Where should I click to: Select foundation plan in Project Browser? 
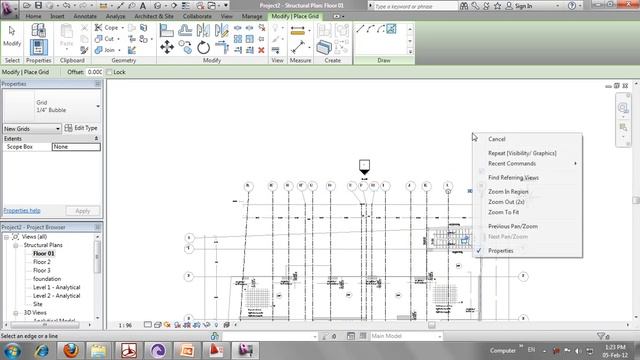[47, 279]
